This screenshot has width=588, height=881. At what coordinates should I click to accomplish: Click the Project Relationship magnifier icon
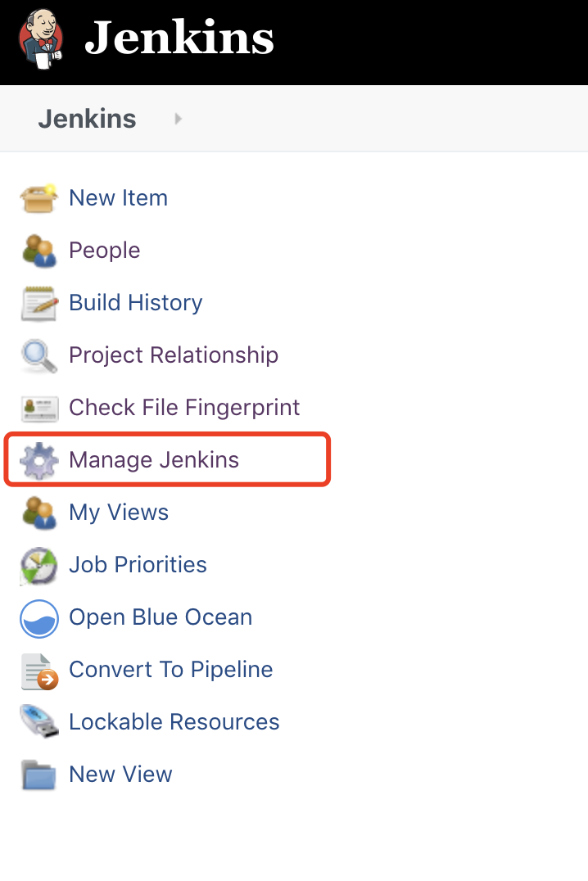(x=38, y=355)
